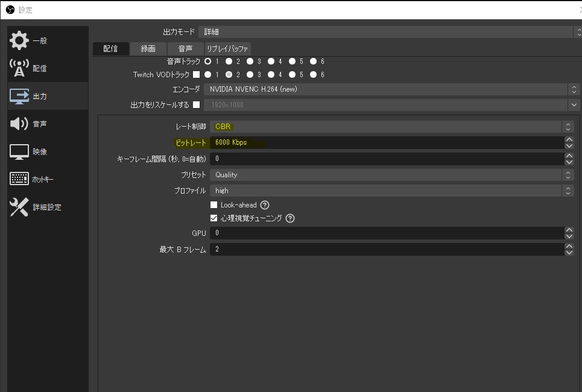Click help icon beside 心理視覚チューニング
582x392 pixels.
point(290,218)
